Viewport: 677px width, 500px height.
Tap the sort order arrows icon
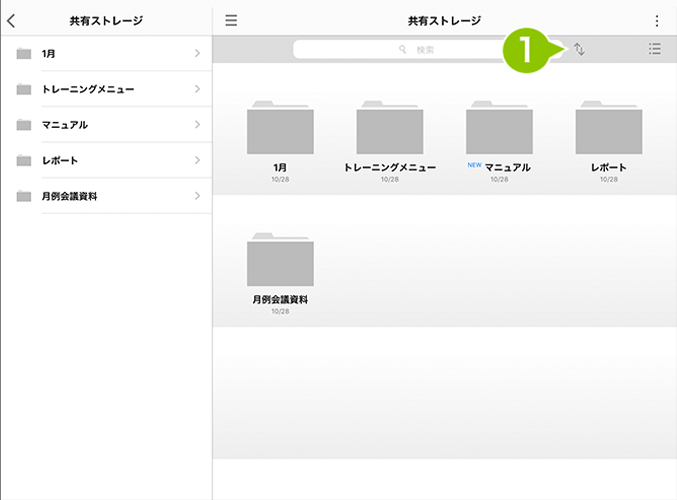(579, 49)
